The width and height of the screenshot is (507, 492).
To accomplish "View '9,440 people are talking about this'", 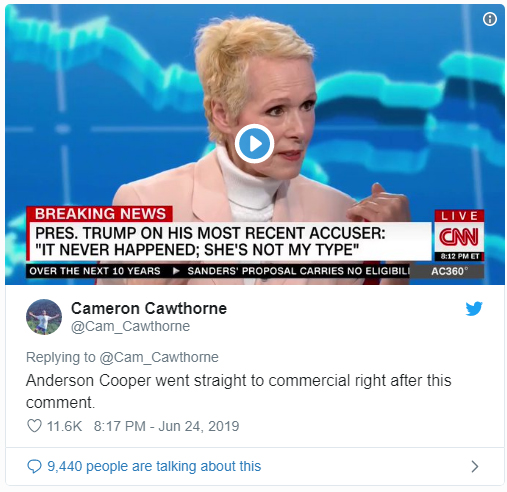I will (154, 466).
